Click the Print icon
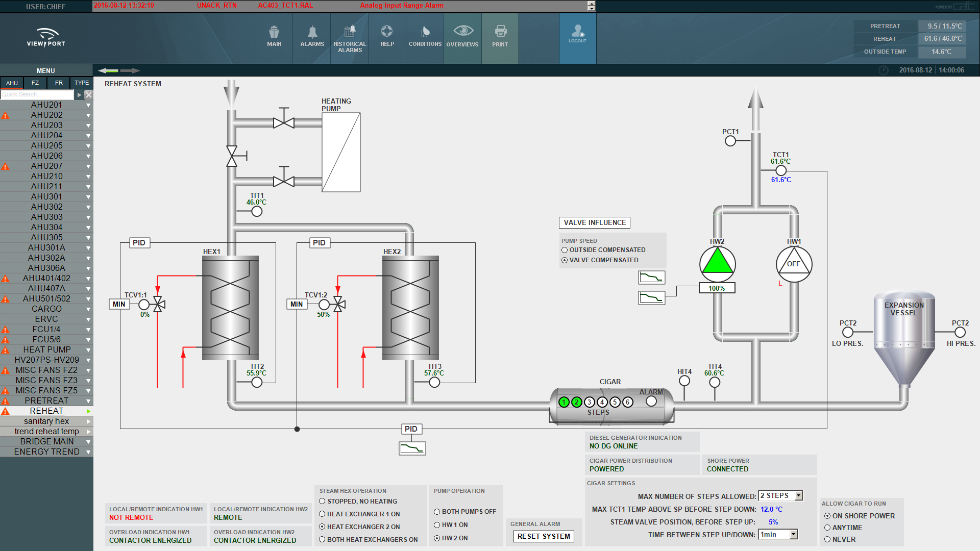Image resolution: width=980 pixels, height=551 pixels. [x=500, y=37]
